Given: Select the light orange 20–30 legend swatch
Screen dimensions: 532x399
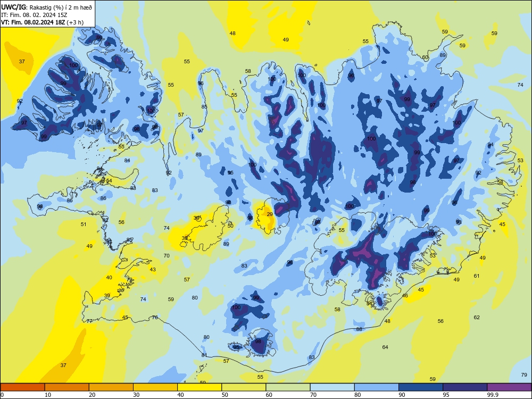Looking at the screenshot, I should pyautogui.click(x=111, y=387).
